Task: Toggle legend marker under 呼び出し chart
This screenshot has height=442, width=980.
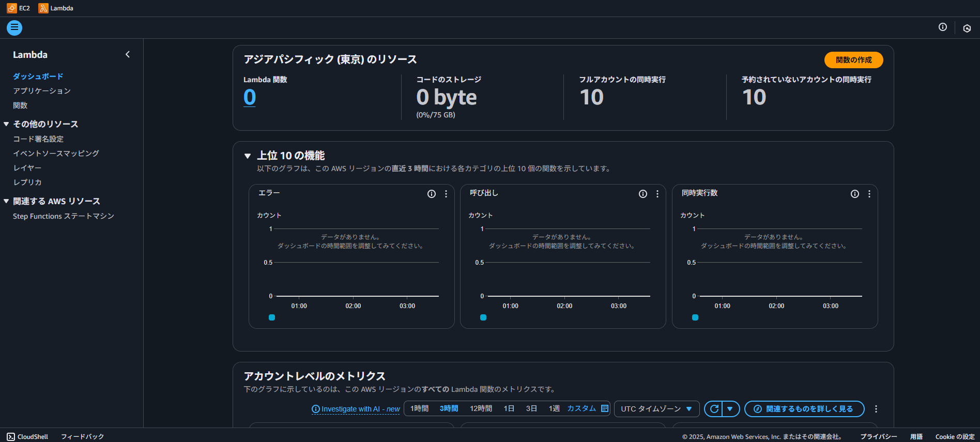Action: (483, 317)
